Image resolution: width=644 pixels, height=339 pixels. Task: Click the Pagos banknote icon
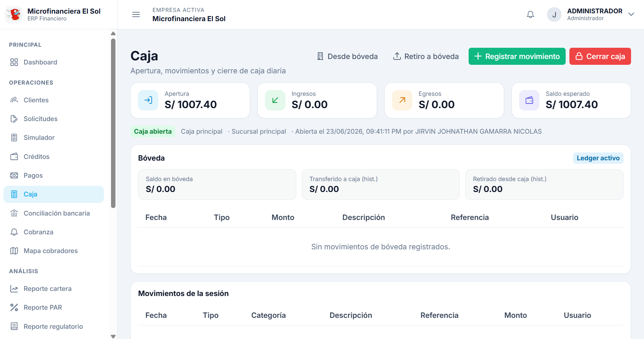(x=14, y=175)
